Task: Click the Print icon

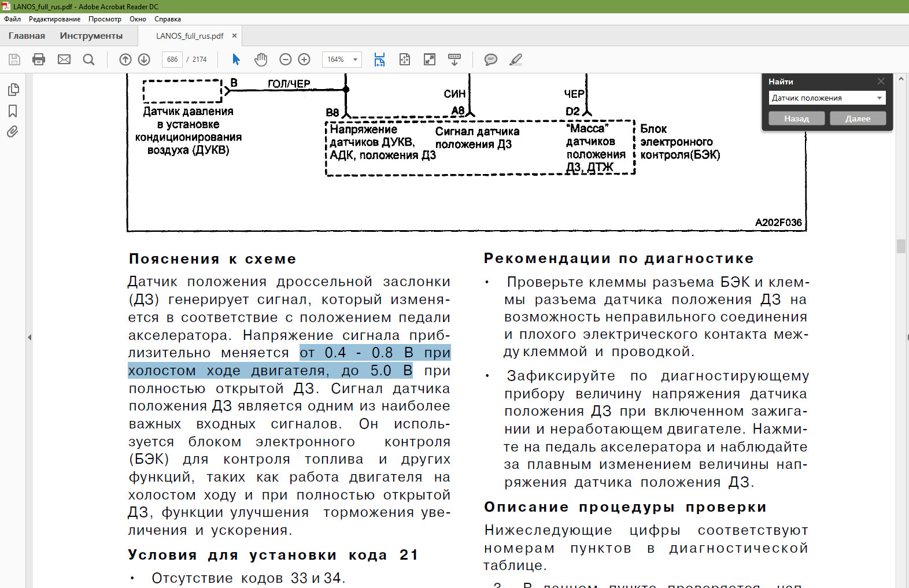Action: coord(39,60)
